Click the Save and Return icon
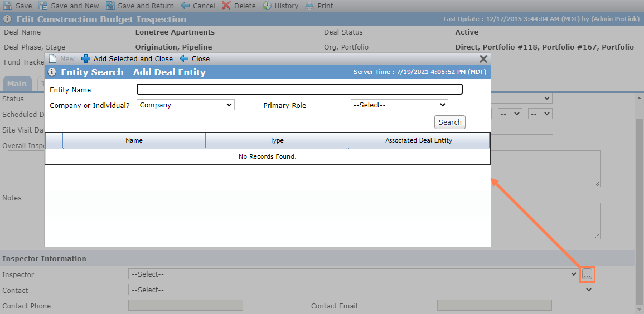This screenshot has height=314, width=644. tap(110, 6)
